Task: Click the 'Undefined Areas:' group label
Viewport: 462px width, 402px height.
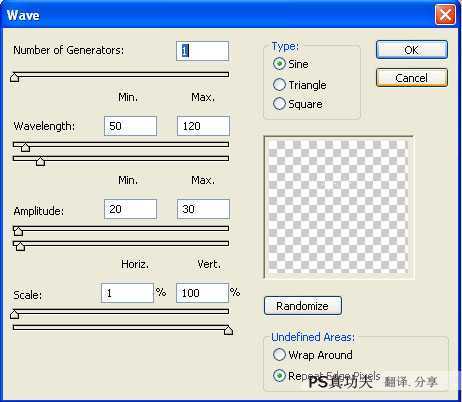Action: (x=313, y=337)
